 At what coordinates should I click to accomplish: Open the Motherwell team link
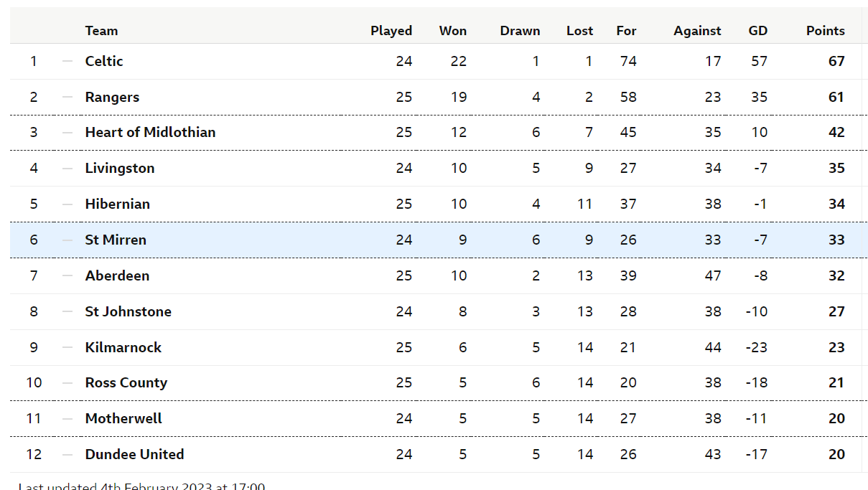coord(123,418)
